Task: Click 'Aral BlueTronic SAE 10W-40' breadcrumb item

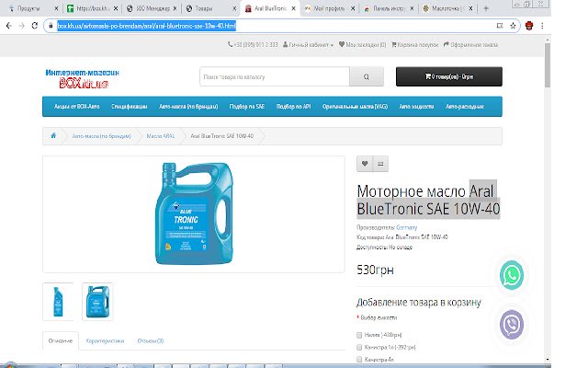Action: click(x=222, y=136)
